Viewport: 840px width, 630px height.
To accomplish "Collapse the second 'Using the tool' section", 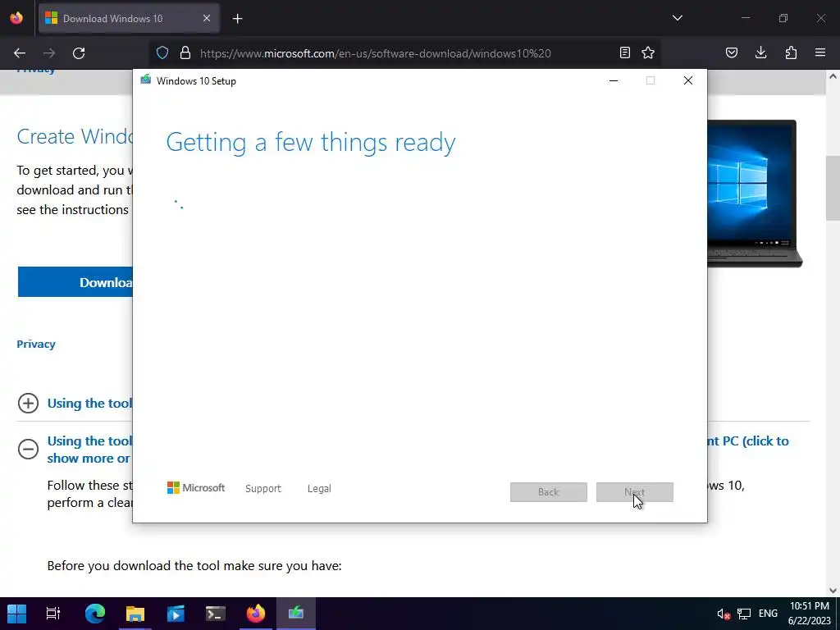I will [28, 449].
